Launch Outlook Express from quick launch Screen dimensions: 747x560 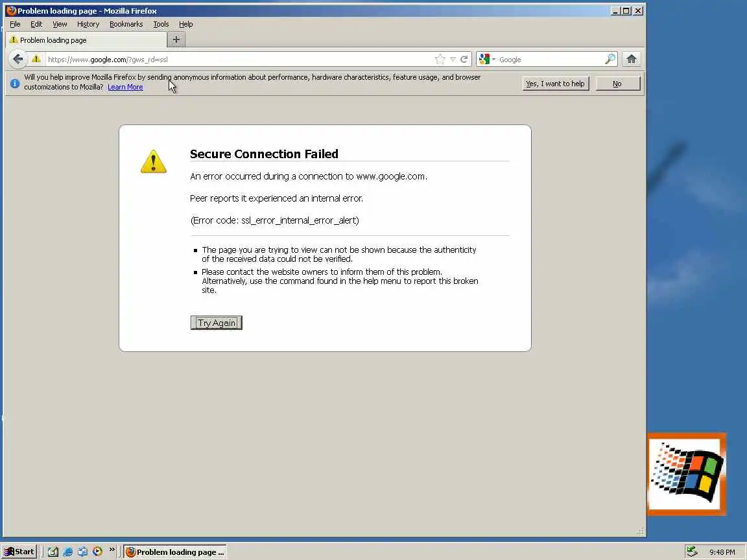(82, 552)
